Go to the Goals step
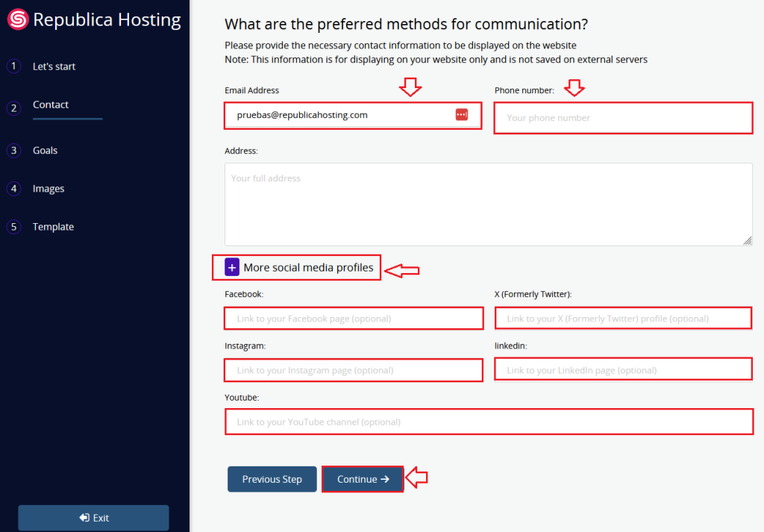This screenshot has width=764, height=532. pyautogui.click(x=45, y=151)
